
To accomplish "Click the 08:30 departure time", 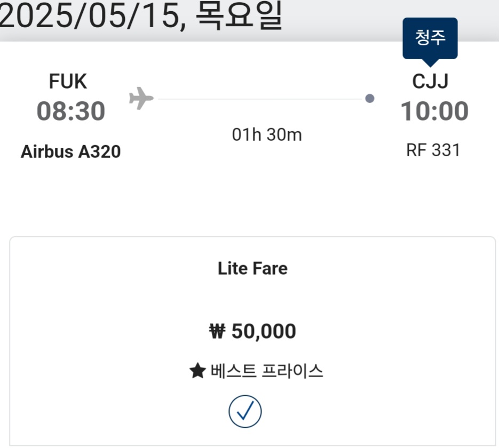I will (71, 111).
